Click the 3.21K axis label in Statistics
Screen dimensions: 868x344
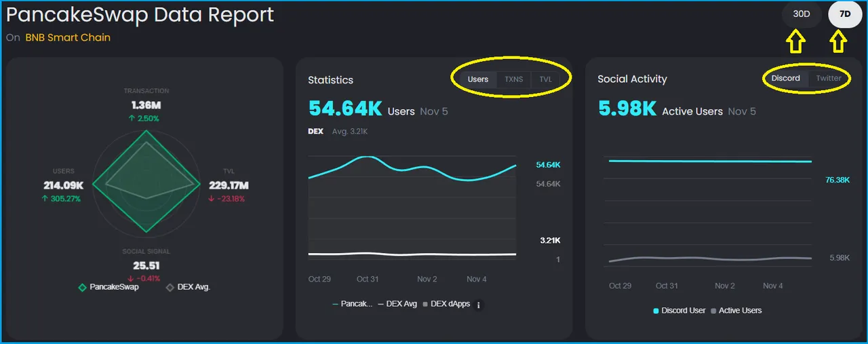tap(550, 241)
